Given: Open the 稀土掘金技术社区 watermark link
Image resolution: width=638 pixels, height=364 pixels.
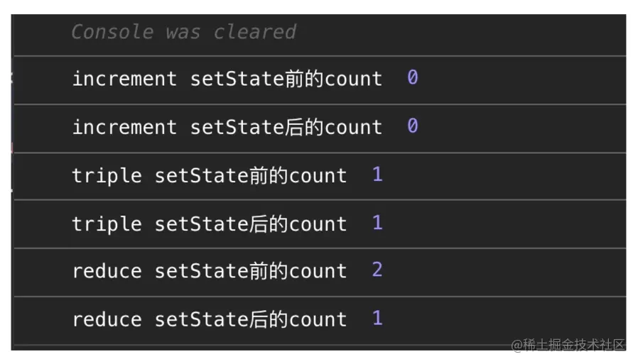Looking at the screenshot, I should [x=568, y=345].
